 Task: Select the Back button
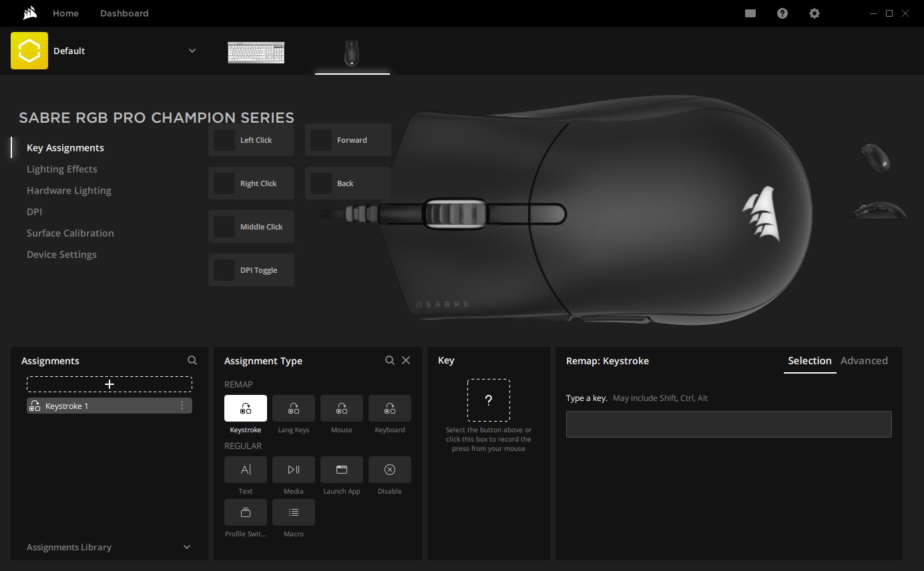tap(348, 183)
